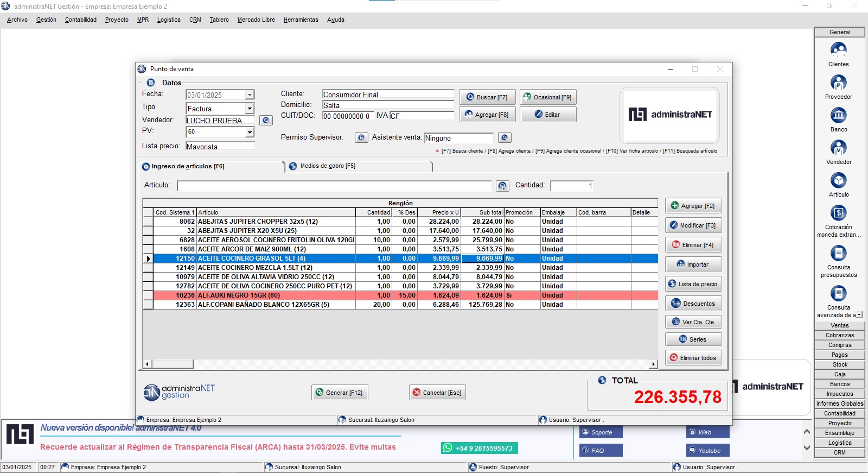868x473 pixels.
Task: Click the Permiso Supervisor lock icon
Action: coord(361,138)
